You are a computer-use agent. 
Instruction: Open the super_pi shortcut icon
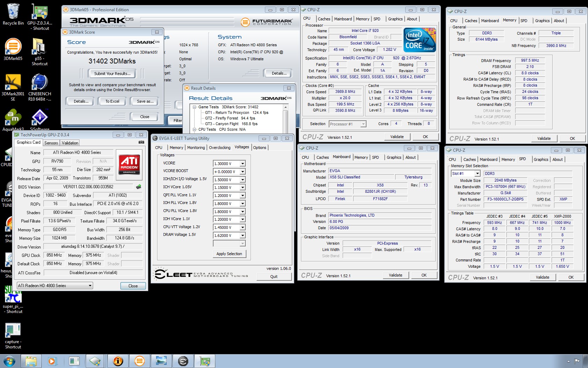click(x=13, y=300)
